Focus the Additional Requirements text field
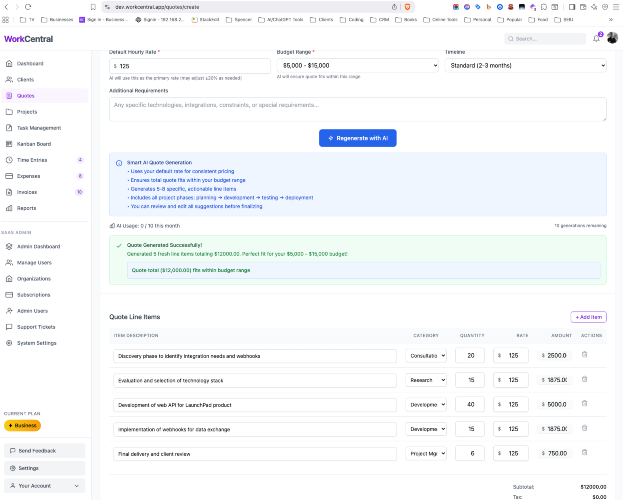This screenshot has height=500, width=623. [x=357, y=108]
